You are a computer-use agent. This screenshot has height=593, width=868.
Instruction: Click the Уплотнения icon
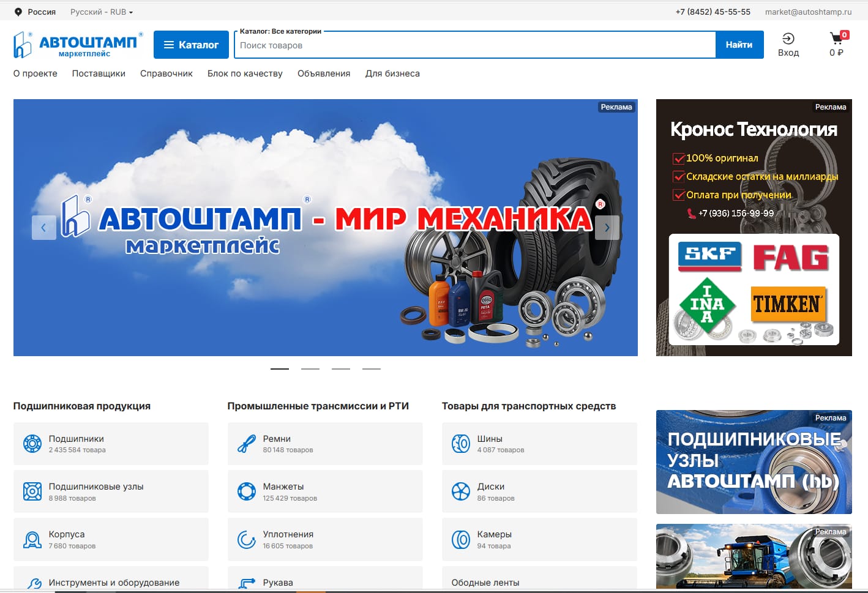(x=247, y=539)
